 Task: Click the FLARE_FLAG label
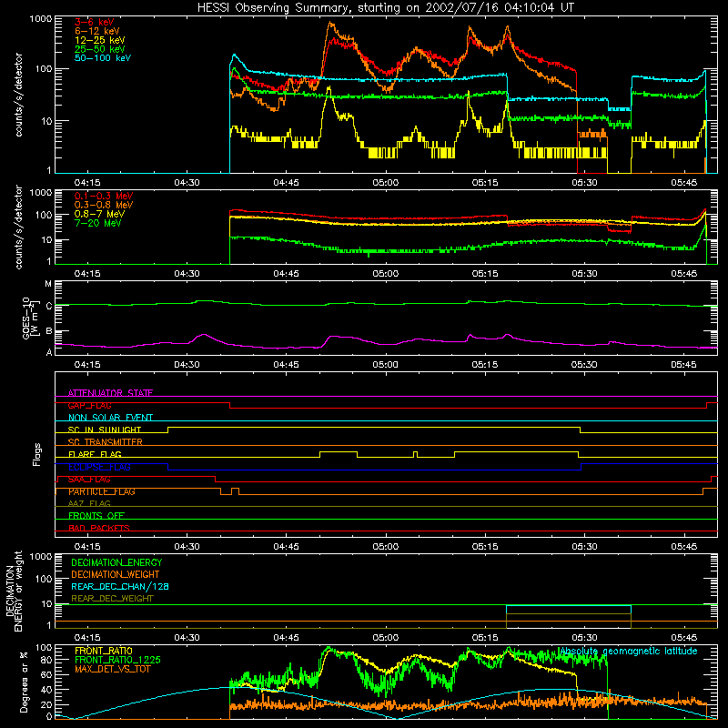point(95,454)
